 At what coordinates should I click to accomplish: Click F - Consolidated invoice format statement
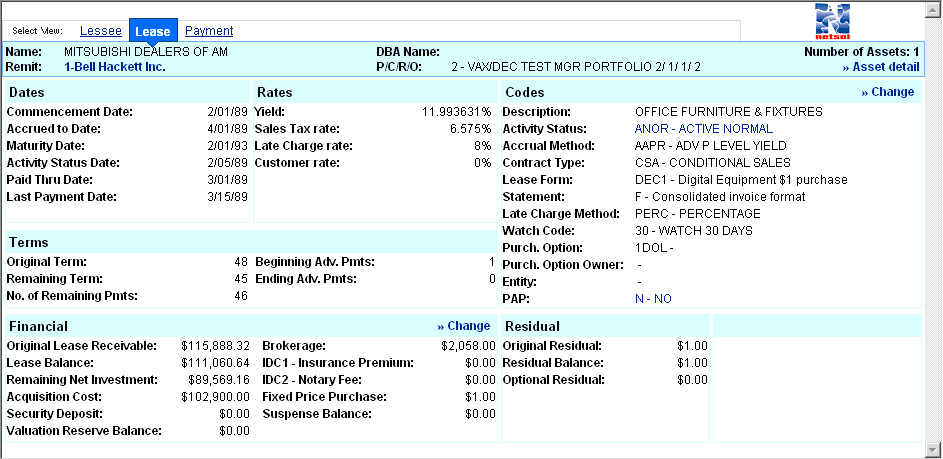point(720,197)
